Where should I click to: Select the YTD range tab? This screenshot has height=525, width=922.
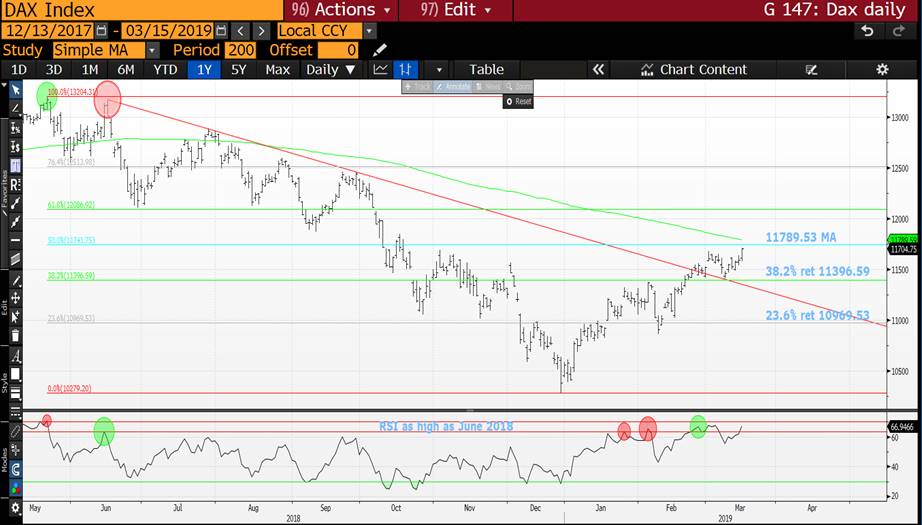[x=165, y=69]
